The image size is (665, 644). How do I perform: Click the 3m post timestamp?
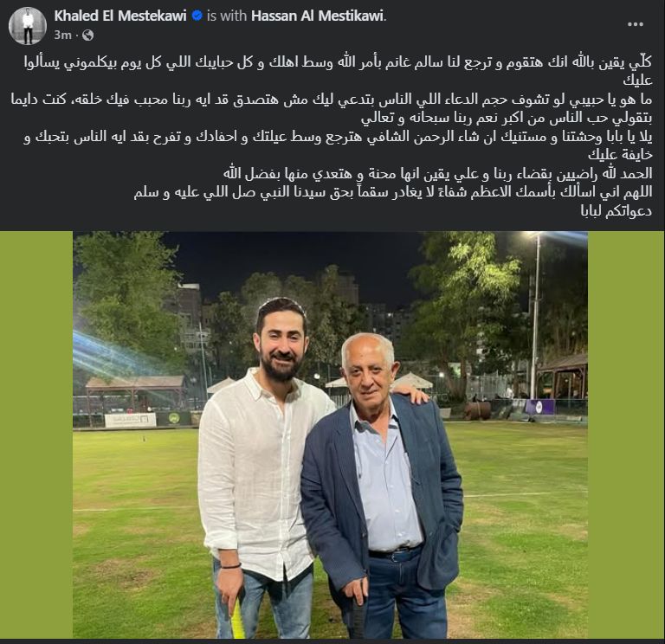pyautogui.click(x=62, y=35)
